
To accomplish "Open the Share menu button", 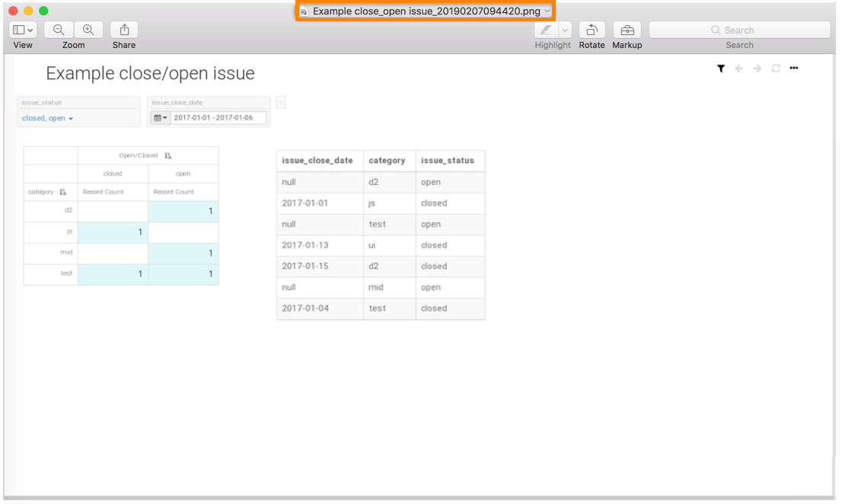I will point(124,30).
